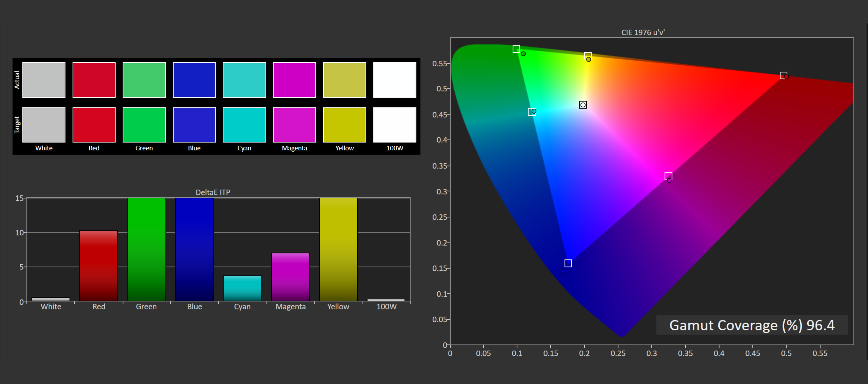Image resolution: width=868 pixels, height=384 pixels.
Task: Choose the Target Cyan swatch
Action: point(244,125)
